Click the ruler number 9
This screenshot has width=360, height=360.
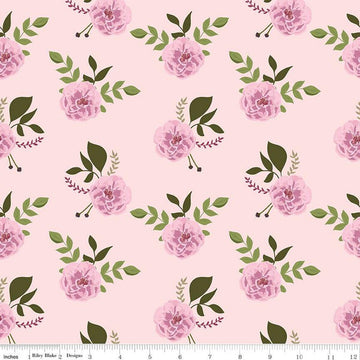270,357
